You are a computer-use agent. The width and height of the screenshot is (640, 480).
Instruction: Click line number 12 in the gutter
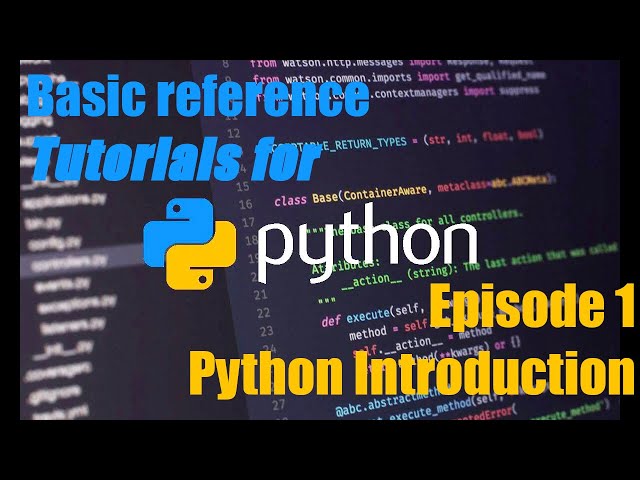(233, 133)
